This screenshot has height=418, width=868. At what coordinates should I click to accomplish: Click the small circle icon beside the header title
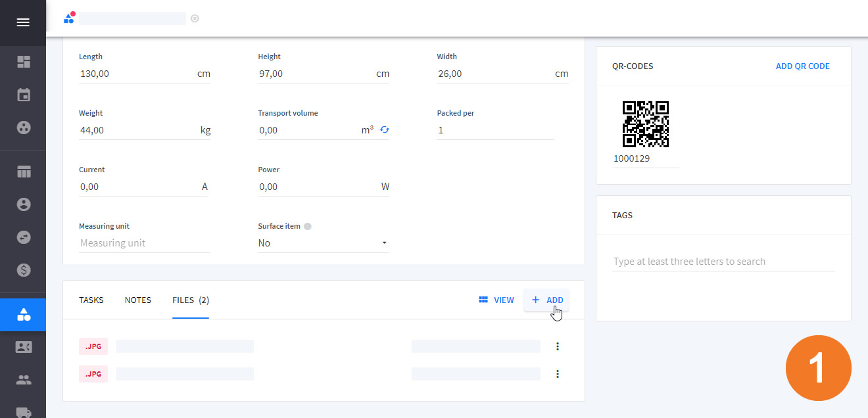tap(195, 18)
